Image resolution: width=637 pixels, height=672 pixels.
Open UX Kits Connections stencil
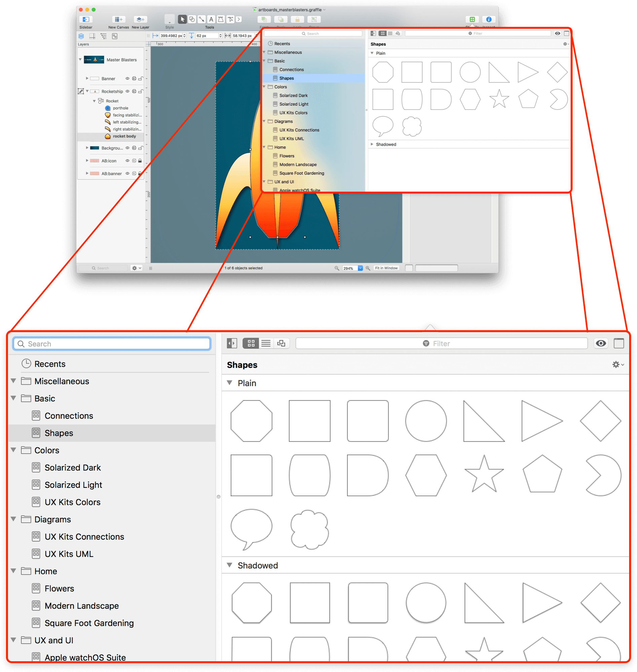84,536
